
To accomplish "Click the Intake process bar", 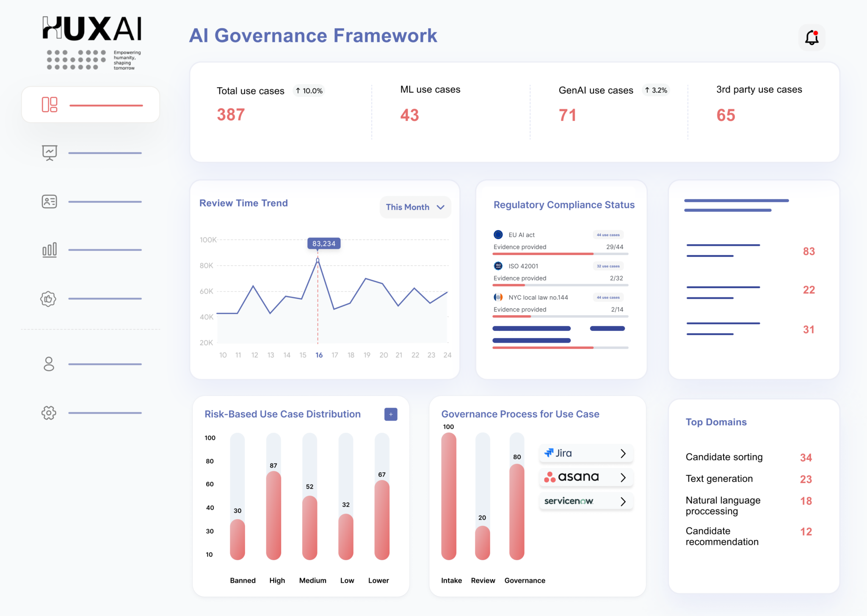I will [449, 496].
